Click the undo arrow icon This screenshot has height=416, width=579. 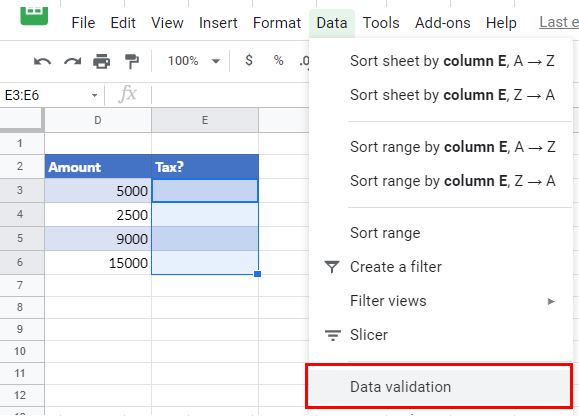(42, 61)
